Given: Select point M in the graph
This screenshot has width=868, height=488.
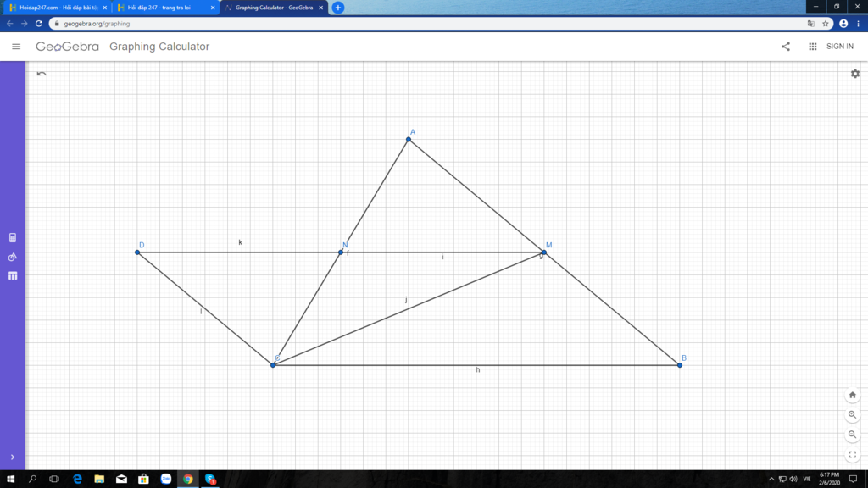Looking at the screenshot, I should [x=544, y=252].
